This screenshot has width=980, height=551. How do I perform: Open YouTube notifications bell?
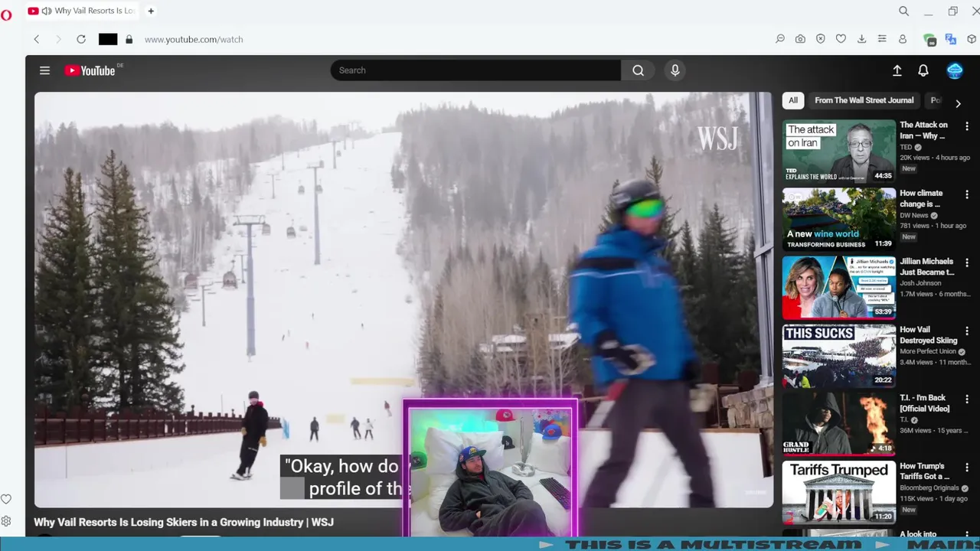coord(923,70)
